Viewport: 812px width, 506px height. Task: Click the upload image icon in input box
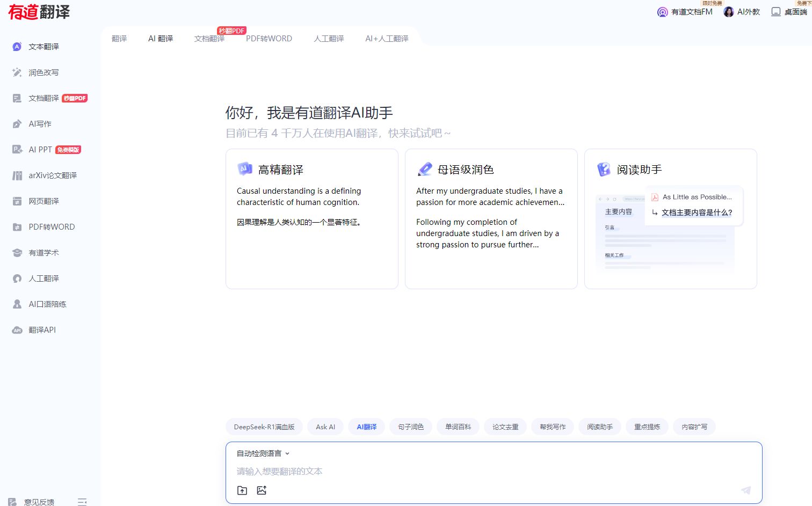[x=262, y=490]
